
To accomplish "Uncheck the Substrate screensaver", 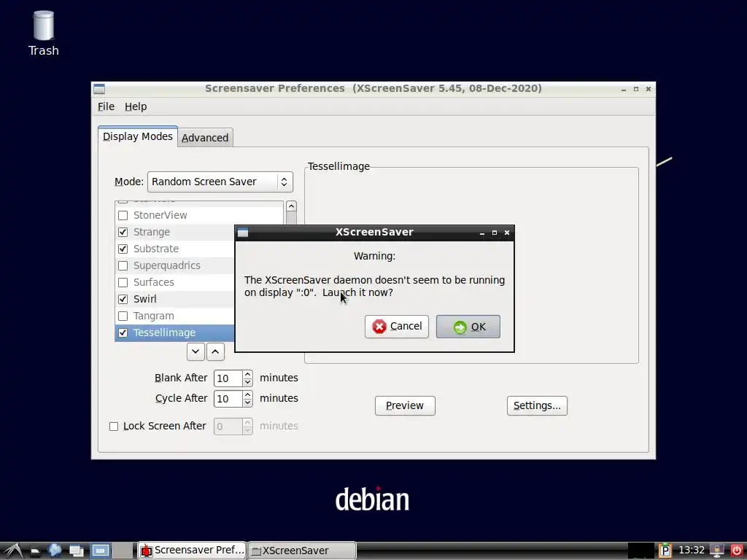I will coord(123,249).
